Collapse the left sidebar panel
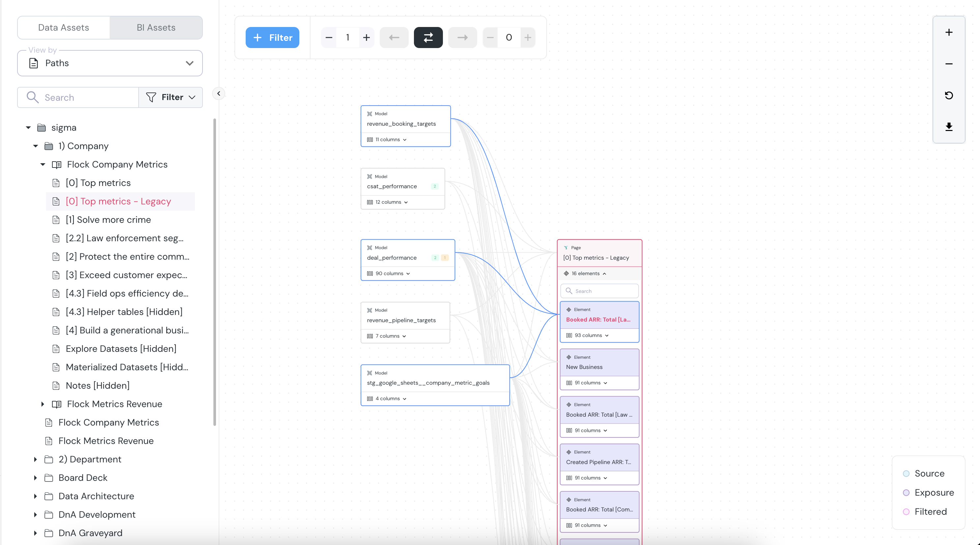Viewport: 980px width, 545px height. tap(218, 93)
